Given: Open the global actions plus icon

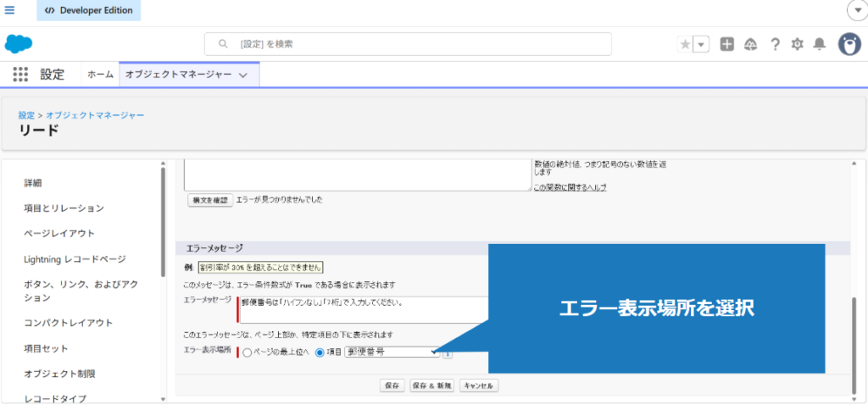Looking at the screenshot, I should coord(726,45).
